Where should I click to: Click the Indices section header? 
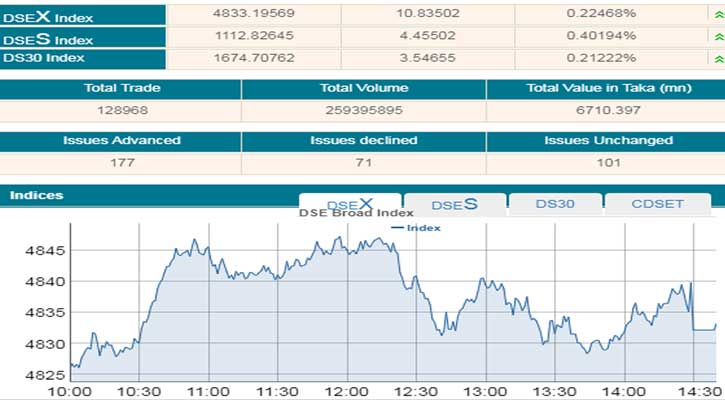pos(36,195)
